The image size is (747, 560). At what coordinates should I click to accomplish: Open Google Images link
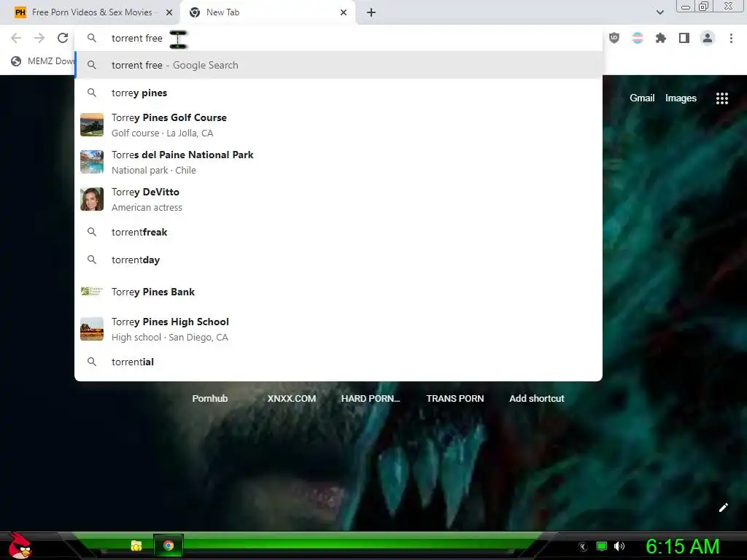coord(681,98)
